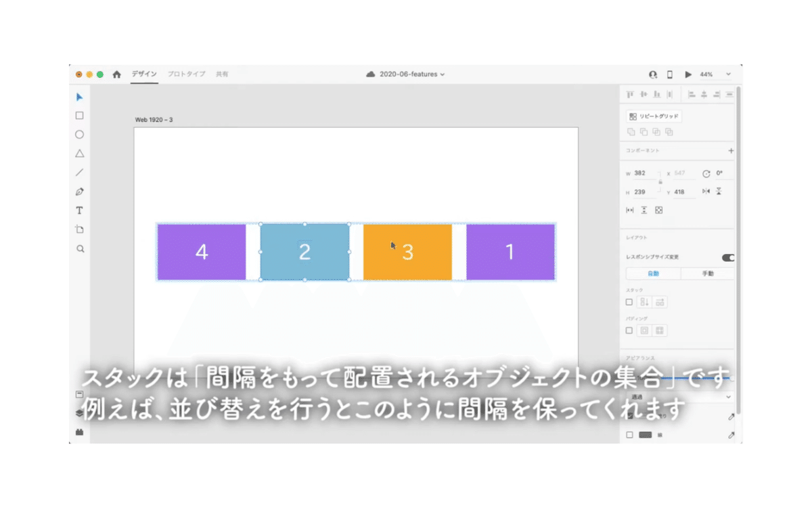Open the Plugins panel icon
The height and width of the screenshot is (508, 812).
coord(79,431)
